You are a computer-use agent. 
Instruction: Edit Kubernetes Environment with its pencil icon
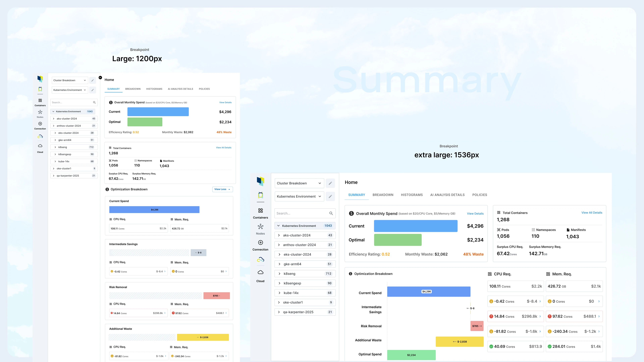(93, 90)
